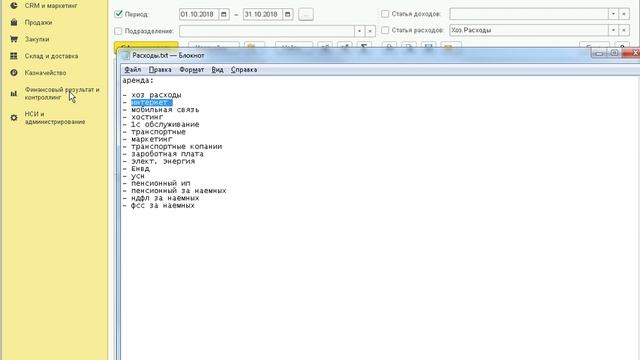
Task: Click the period selection button with ellipsis
Action: (x=306, y=14)
